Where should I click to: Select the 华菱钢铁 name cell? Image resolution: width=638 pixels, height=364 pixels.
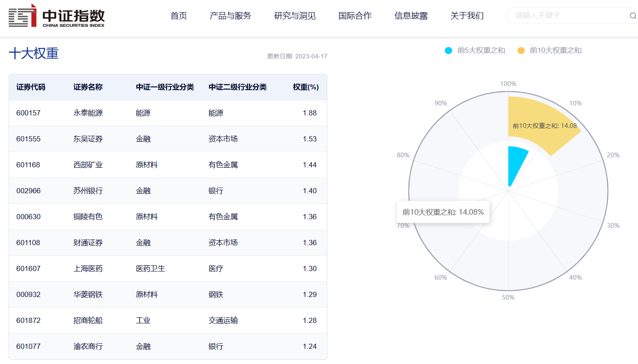tap(88, 295)
